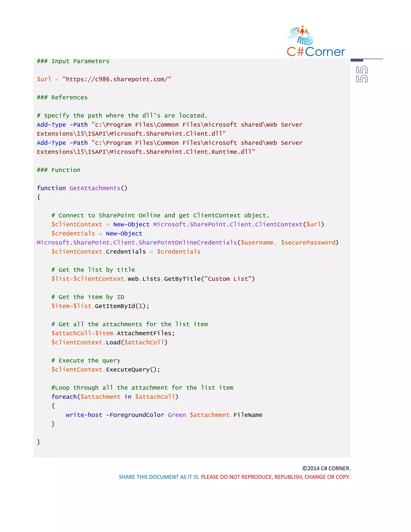Click the write-host -ForegroundColor Green line
411x532 pixels.
click(164, 415)
